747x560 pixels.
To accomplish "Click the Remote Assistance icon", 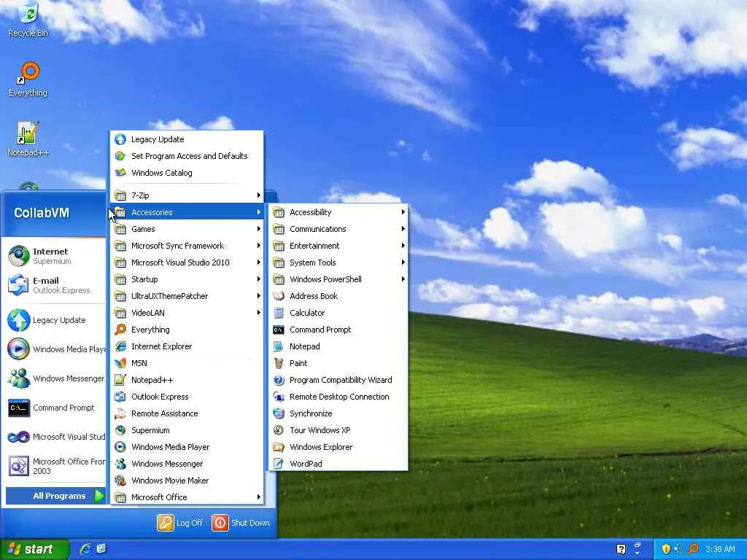I will pyautogui.click(x=120, y=413).
